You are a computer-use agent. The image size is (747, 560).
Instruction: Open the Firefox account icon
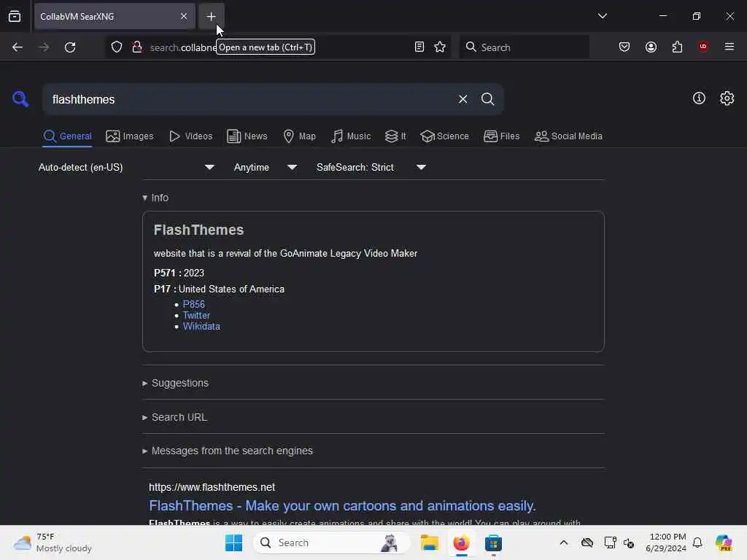tap(651, 47)
